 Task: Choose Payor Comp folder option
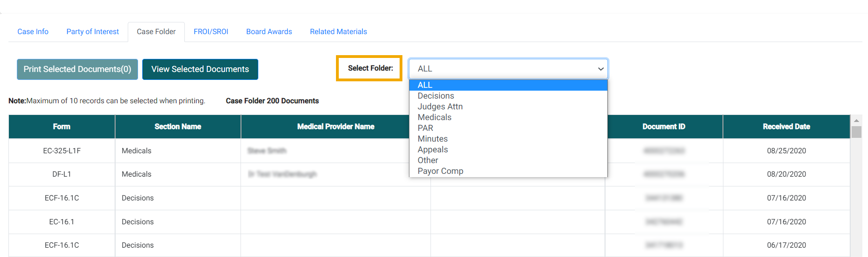tap(440, 171)
